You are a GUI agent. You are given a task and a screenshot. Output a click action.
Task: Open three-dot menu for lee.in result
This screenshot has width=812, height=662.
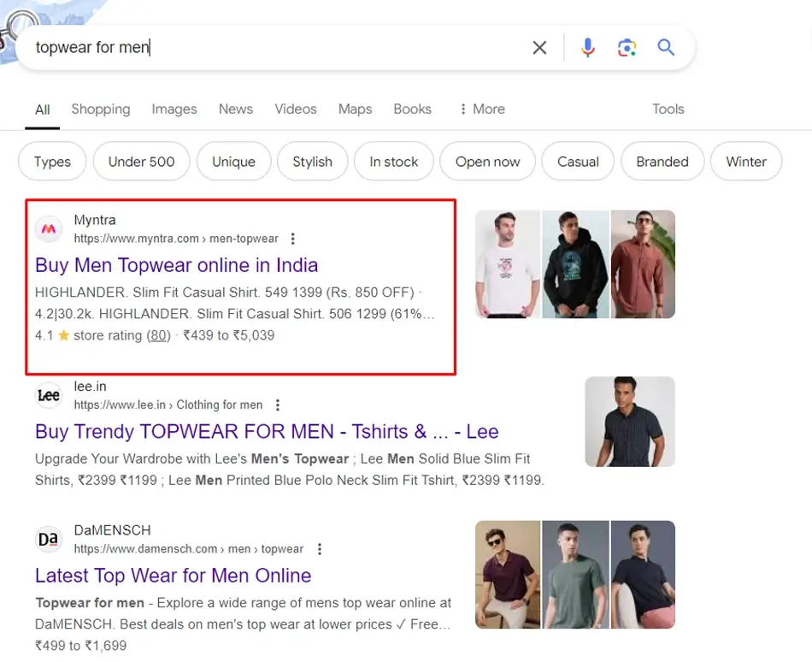coord(278,405)
